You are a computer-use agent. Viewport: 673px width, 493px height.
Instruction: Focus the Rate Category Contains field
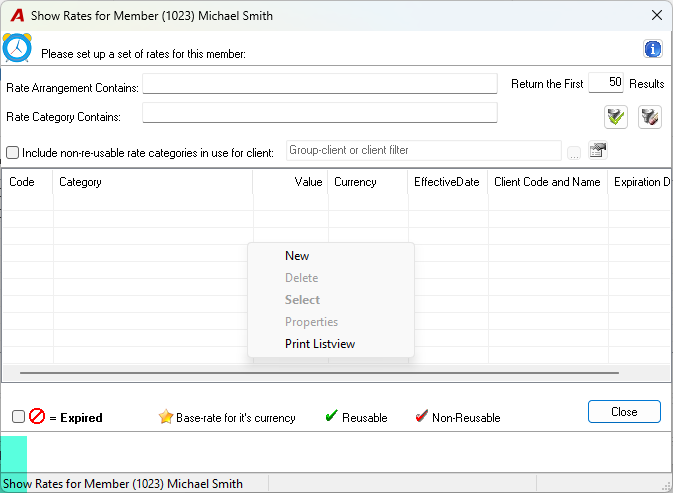[x=320, y=112]
